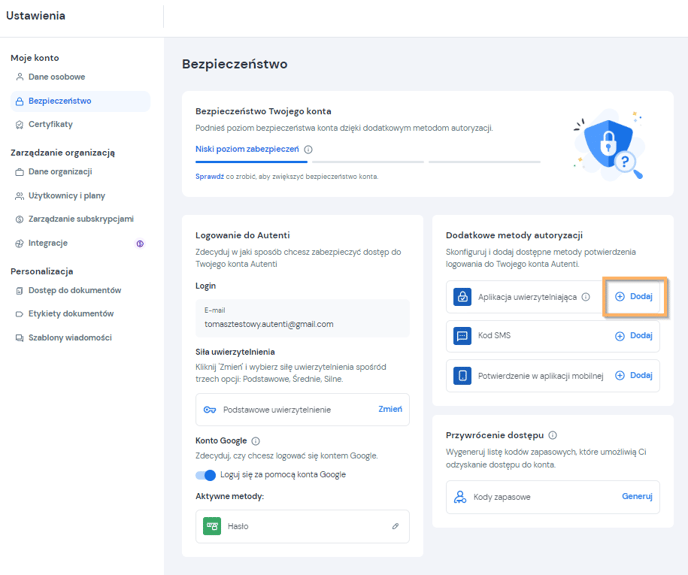Image resolution: width=688 pixels, height=575 pixels.
Task: Click info icon next to Niski poziom zabezpieczeń
Action: pyautogui.click(x=308, y=150)
